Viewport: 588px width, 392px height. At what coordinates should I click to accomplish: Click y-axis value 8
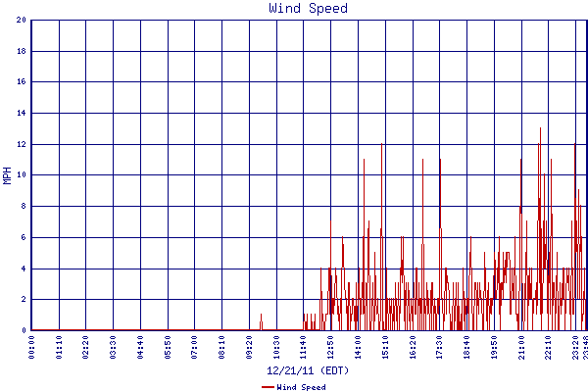tap(24, 206)
